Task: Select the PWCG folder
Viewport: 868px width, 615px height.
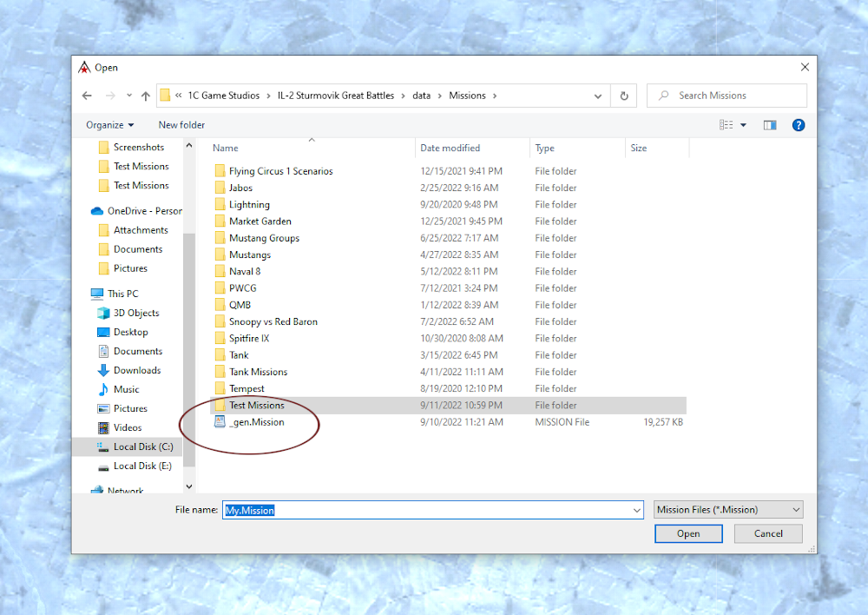Action: click(x=242, y=288)
